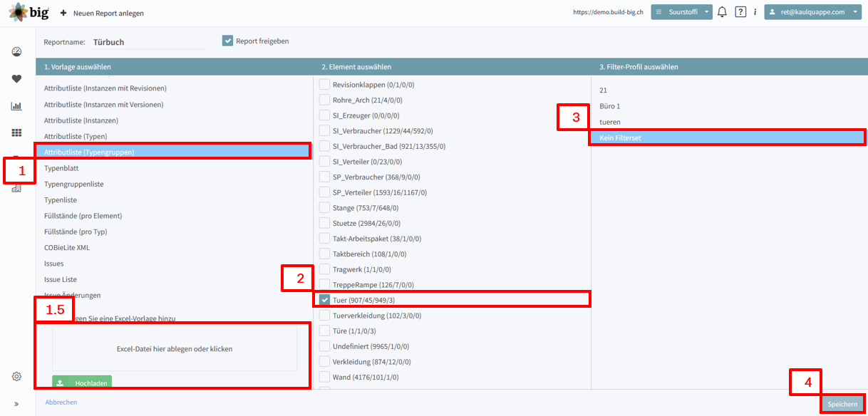Open the grid tiles icon in sidebar

[x=16, y=132]
